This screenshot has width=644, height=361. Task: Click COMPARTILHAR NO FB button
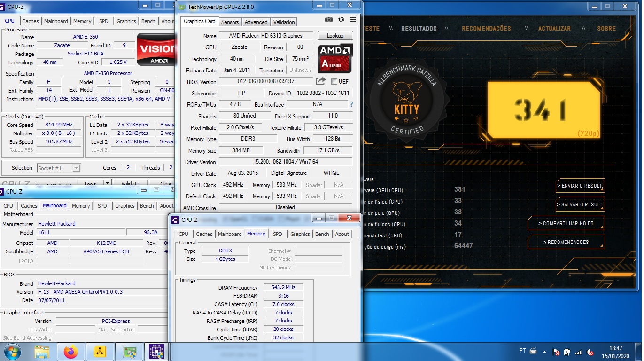pyautogui.click(x=566, y=223)
